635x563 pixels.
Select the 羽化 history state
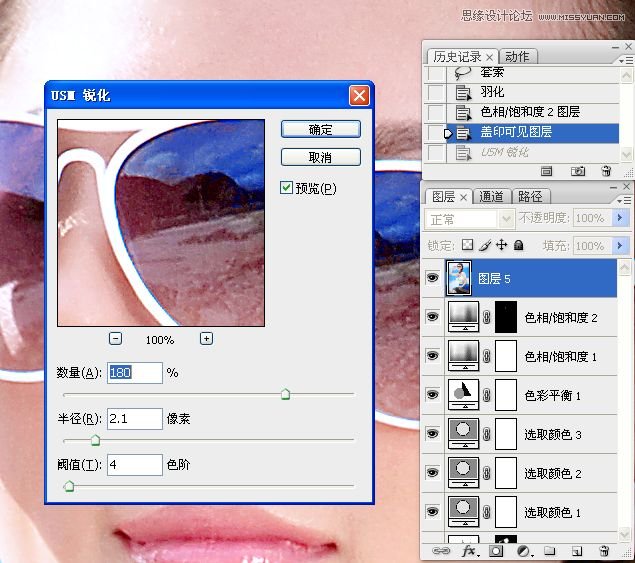pyautogui.click(x=533, y=92)
